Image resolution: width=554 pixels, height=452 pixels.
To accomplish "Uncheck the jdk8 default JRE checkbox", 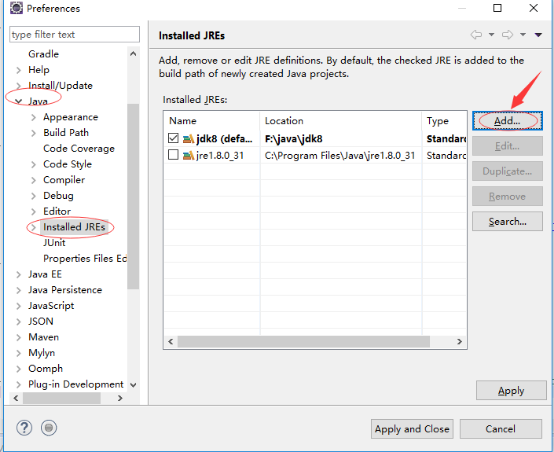I will [x=173, y=138].
